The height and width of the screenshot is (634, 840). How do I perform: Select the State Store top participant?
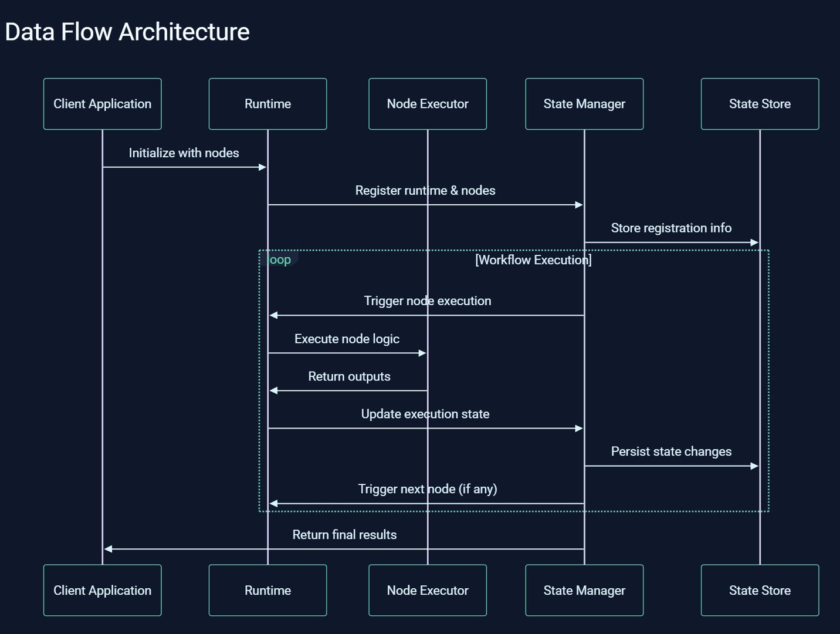[760, 104]
